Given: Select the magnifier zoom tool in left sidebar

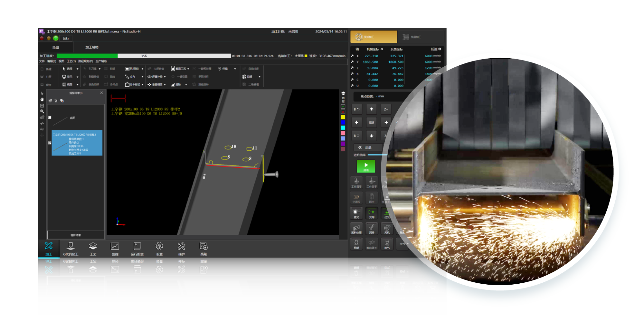Looking at the screenshot, I should point(42,111).
